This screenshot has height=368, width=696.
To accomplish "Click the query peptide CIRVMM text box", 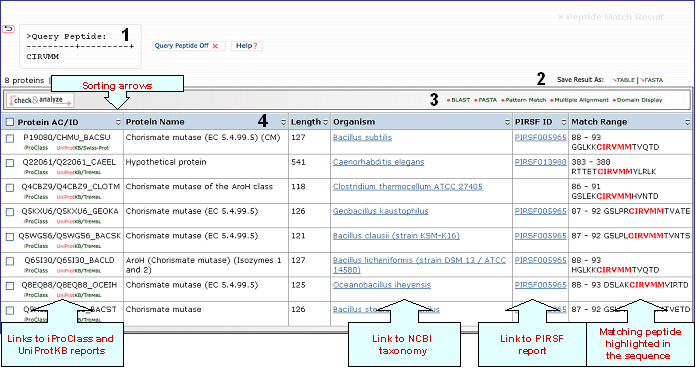I will [x=80, y=47].
